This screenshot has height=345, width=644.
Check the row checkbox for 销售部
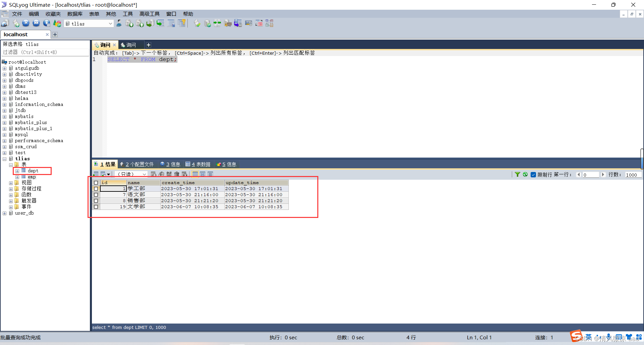96,201
